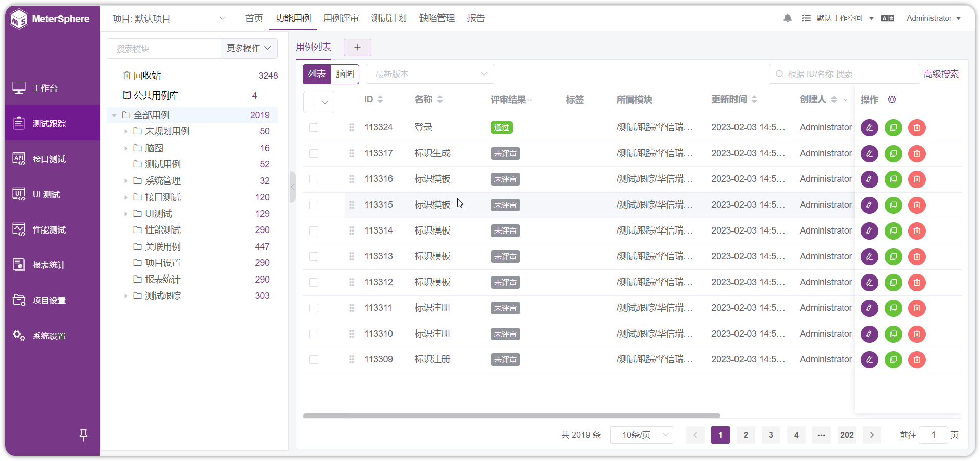Click the edit icon for case 113315
Viewport: 980px width, 461px height.
click(x=869, y=205)
